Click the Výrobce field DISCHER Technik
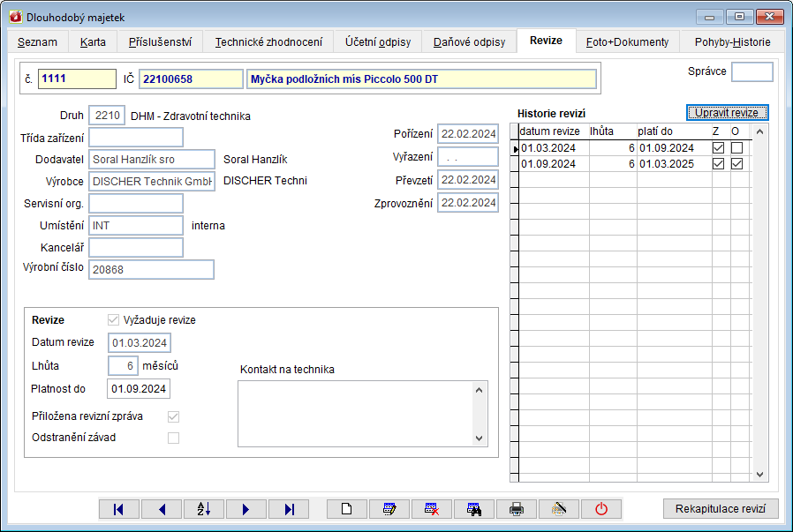Viewport: 793px width, 532px height. 152,182
